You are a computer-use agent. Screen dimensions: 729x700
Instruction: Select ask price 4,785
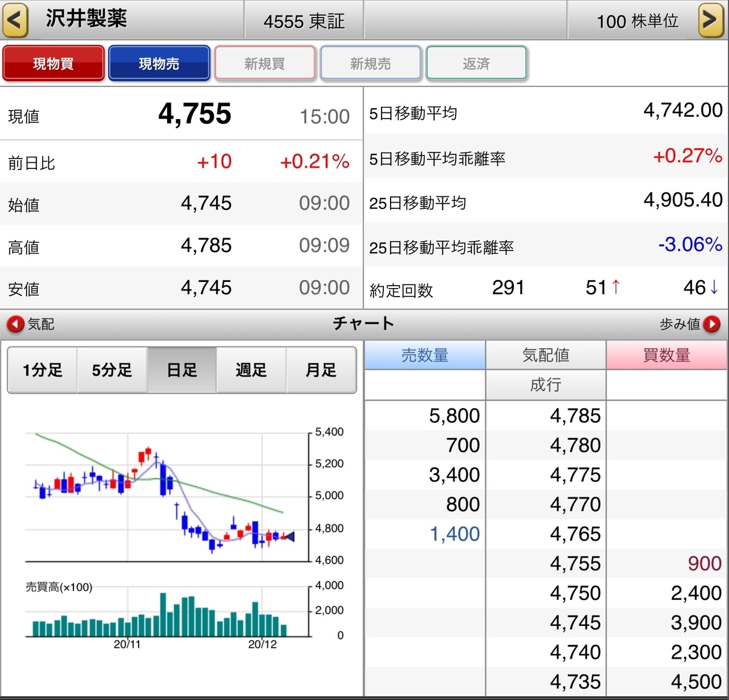coord(575,416)
